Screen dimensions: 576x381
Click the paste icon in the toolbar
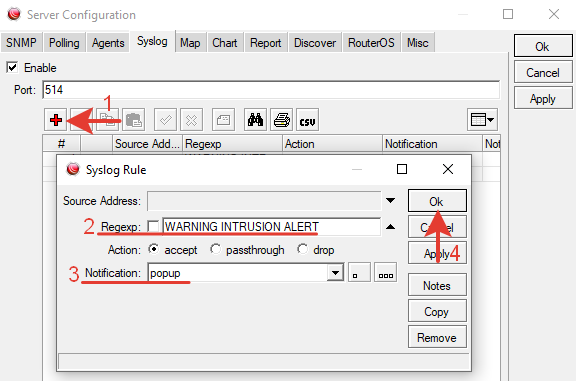tap(133, 120)
